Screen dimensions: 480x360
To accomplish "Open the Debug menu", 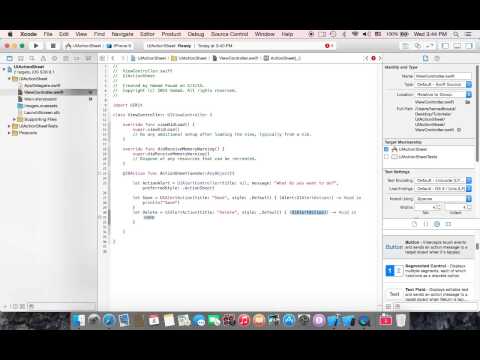I will pyautogui.click(x=196, y=34).
